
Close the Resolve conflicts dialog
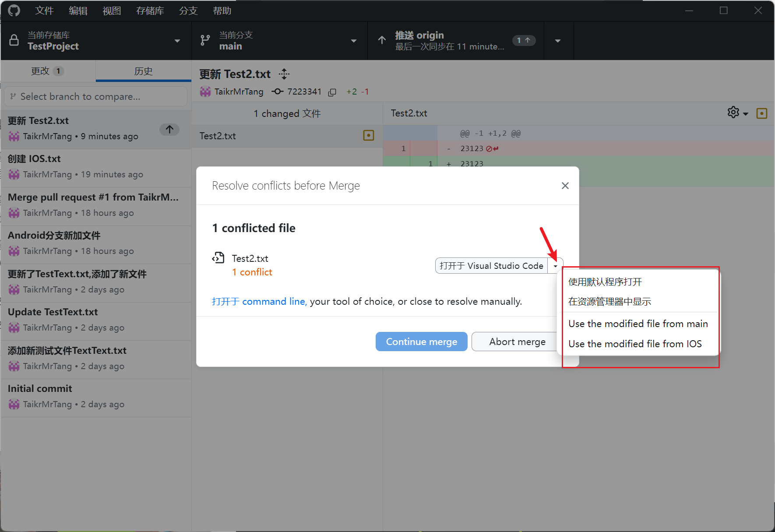point(565,186)
